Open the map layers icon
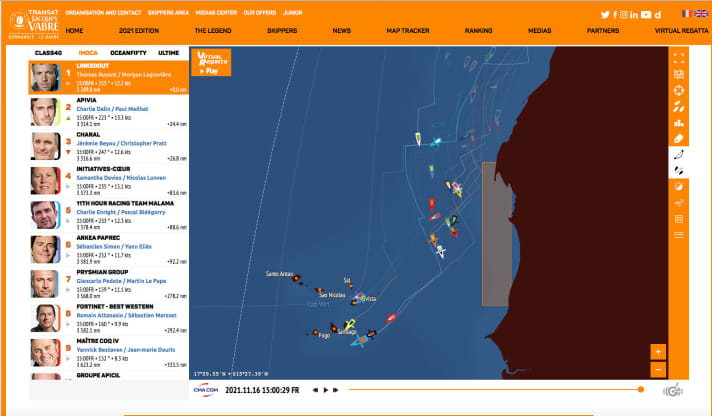The height and width of the screenshot is (416, 712). 678,74
